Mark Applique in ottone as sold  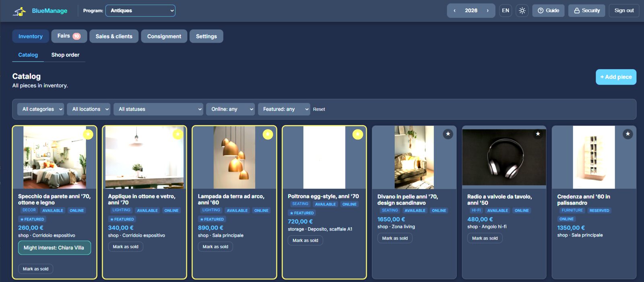(126, 247)
